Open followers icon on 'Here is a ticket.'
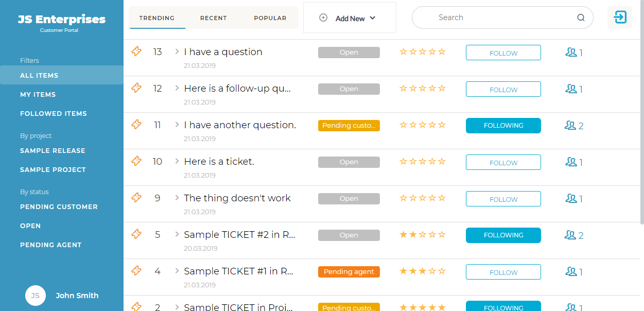This screenshot has width=644, height=311. (571, 162)
